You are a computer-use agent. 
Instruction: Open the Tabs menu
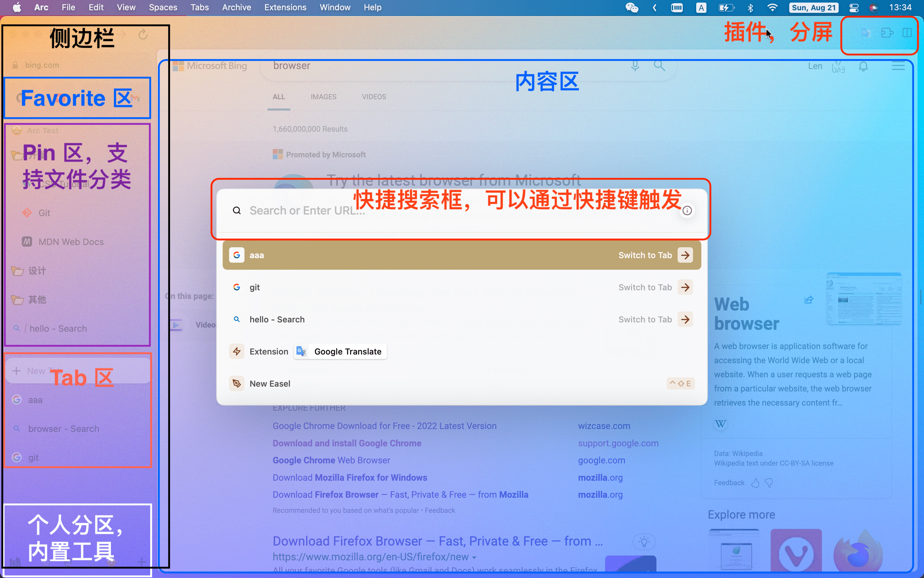(x=200, y=7)
